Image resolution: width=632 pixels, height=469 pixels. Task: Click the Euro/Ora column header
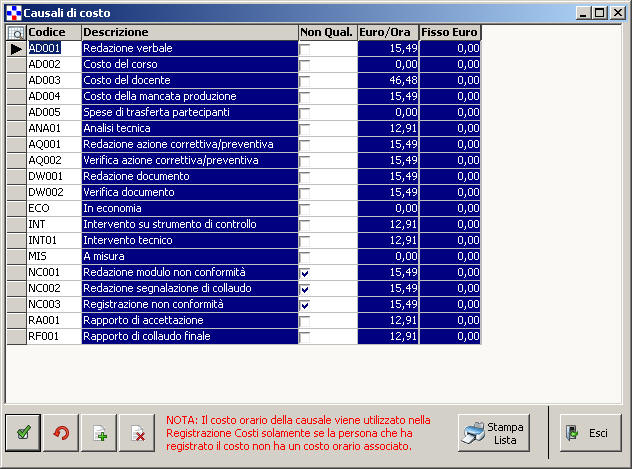(x=388, y=33)
